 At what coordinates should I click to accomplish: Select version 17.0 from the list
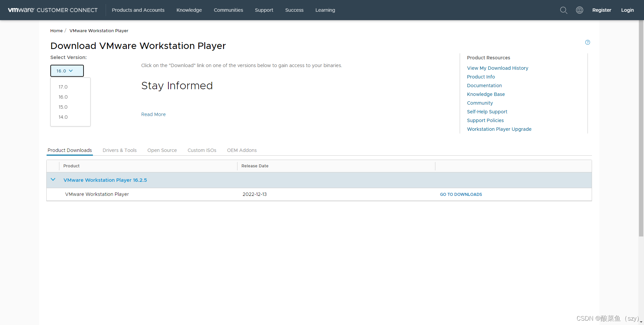[63, 87]
